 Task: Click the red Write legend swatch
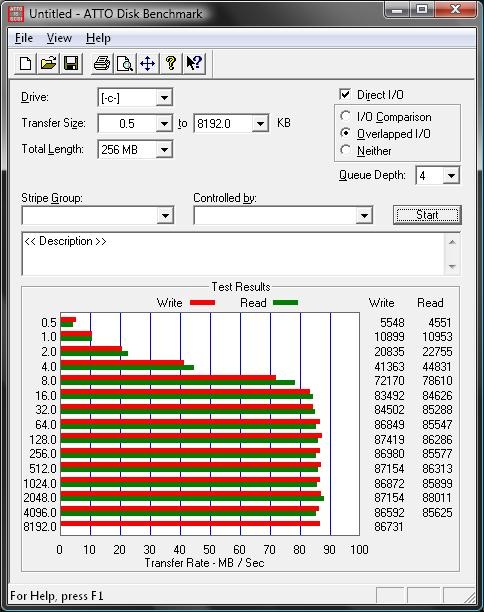(x=202, y=302)
